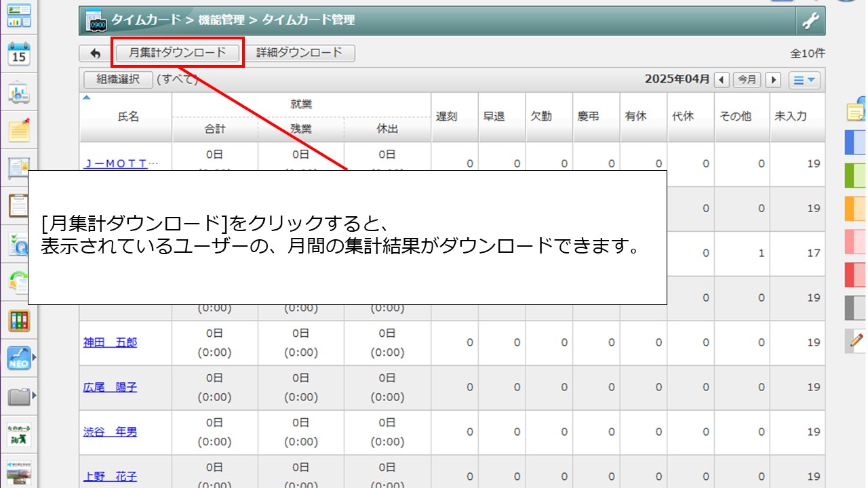
Task: Open the yellow pinned memo icon in the sidebar
Action: [19, 130]
